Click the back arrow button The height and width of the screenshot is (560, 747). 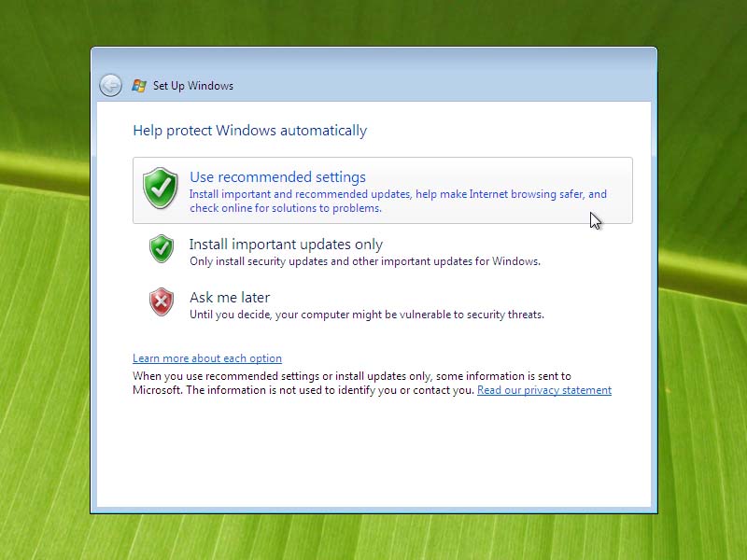pos(110,86)
